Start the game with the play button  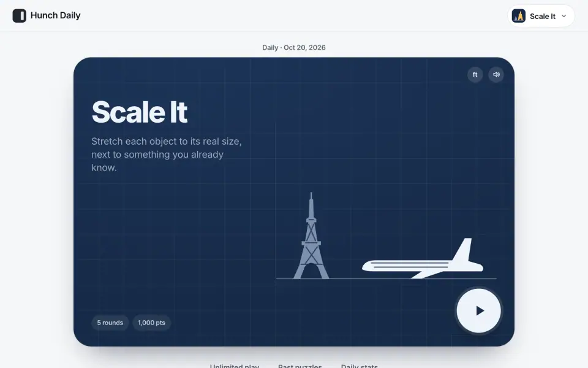pyautogui.click(x=478, y=310)
